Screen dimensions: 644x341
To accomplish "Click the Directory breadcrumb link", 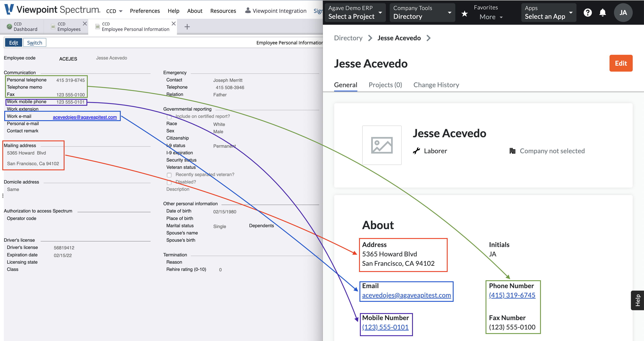I will (x=348, y=38).
